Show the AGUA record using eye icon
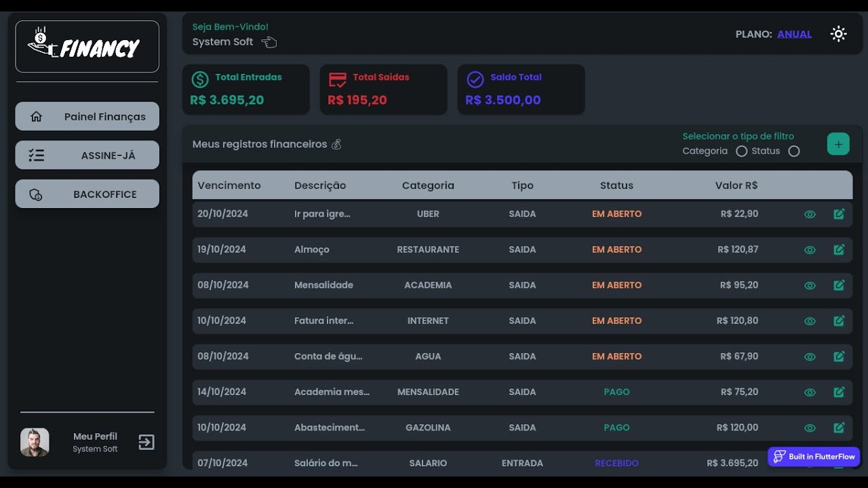Viewport: 868px width, 488px height. (x=810, y=357)
